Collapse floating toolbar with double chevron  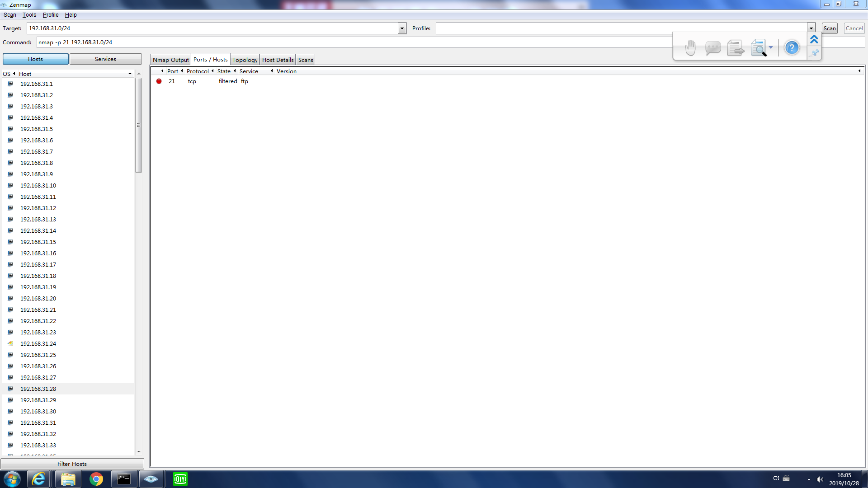(814, 39)
